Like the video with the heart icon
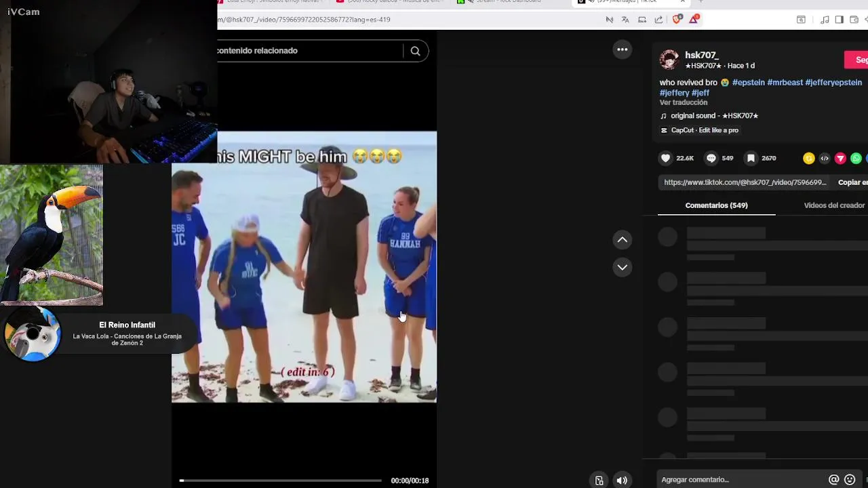This screenshot has width=868, height=488. (x=666, y=158)
